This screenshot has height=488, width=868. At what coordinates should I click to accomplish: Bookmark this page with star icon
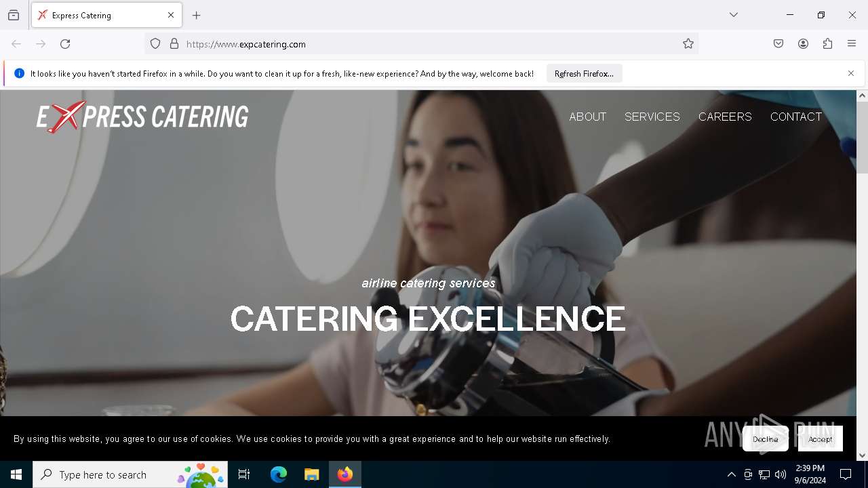pos(688,44)
